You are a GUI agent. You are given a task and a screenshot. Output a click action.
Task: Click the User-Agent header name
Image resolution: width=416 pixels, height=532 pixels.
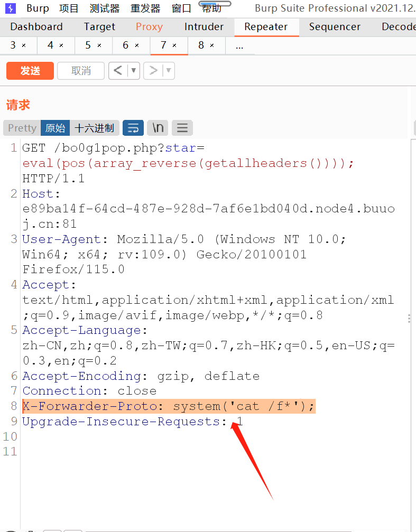61,239
